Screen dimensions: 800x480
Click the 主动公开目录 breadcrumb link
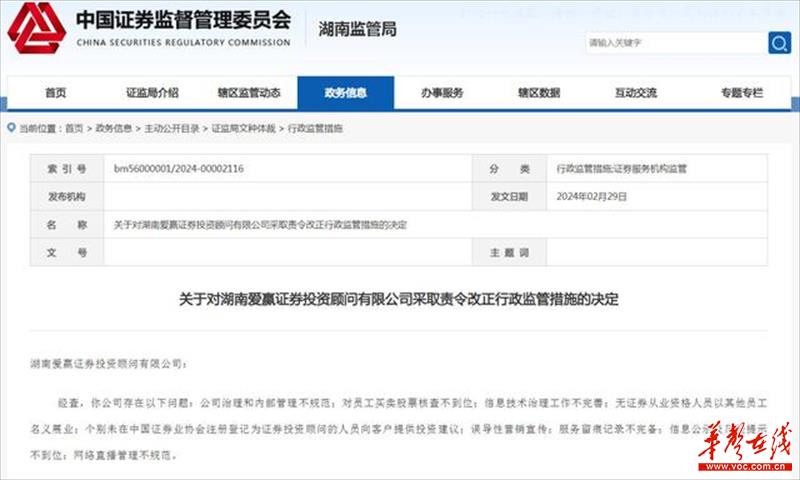click(x=172, y=129)
